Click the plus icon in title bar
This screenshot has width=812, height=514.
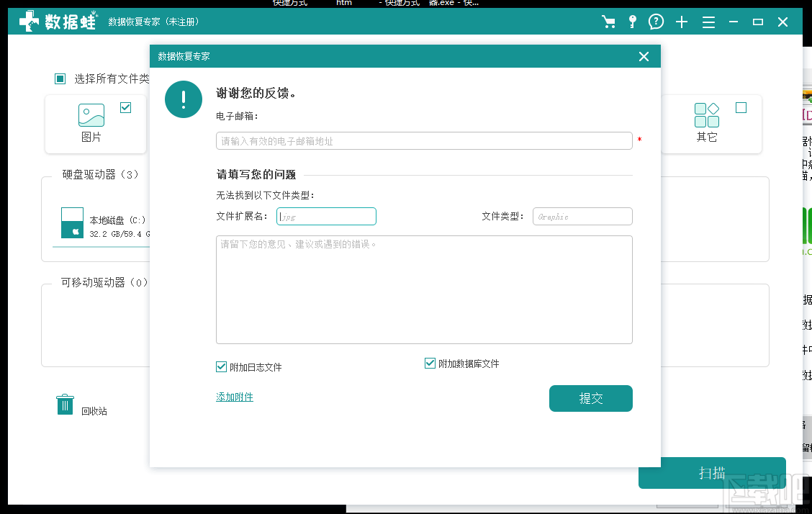coord(682,22)
